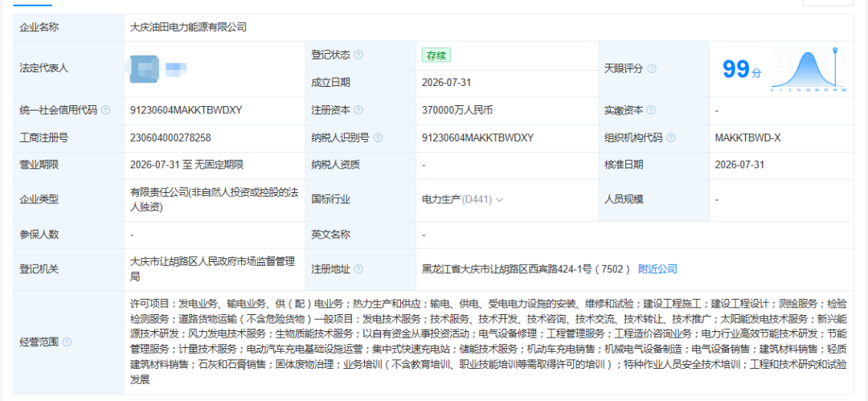Click company name 大庆油田电力能源有限公司
This screenshot has width=868, height=401.
(x=188, y=27)
